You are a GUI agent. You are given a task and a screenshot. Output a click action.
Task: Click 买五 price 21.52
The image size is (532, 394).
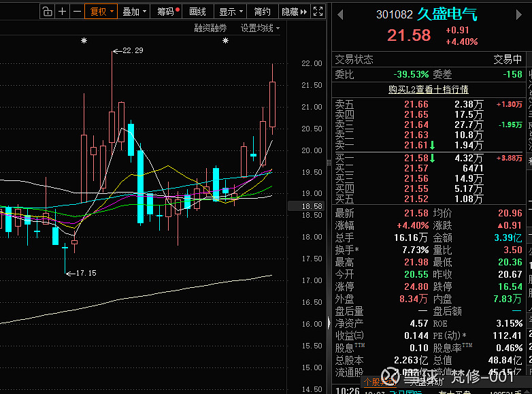(416, 199)
